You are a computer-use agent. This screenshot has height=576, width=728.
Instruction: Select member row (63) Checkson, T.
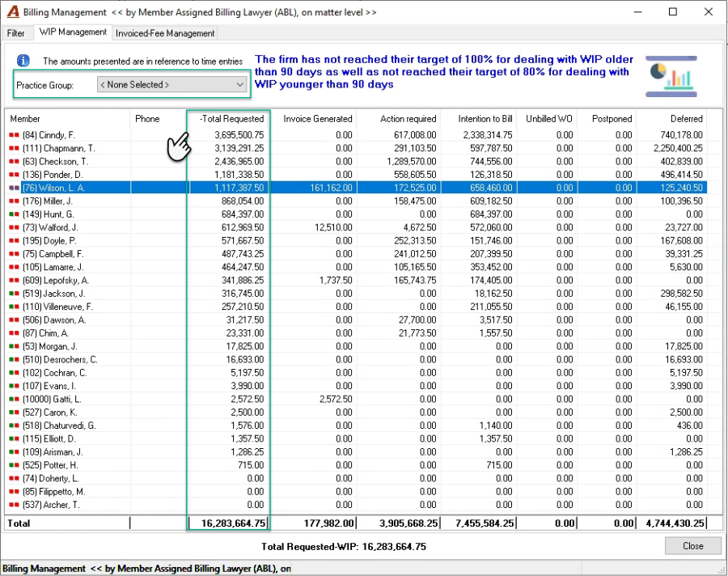(357, 162)
